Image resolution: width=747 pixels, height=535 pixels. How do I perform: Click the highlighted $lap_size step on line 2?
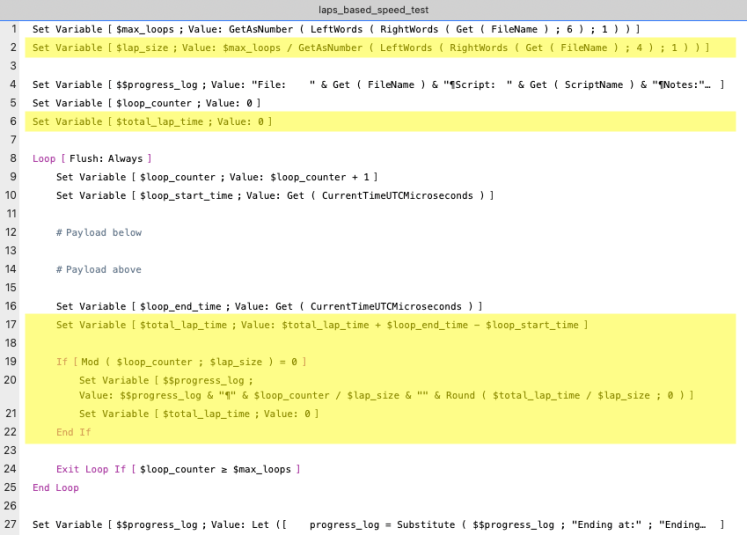[370, 48]
